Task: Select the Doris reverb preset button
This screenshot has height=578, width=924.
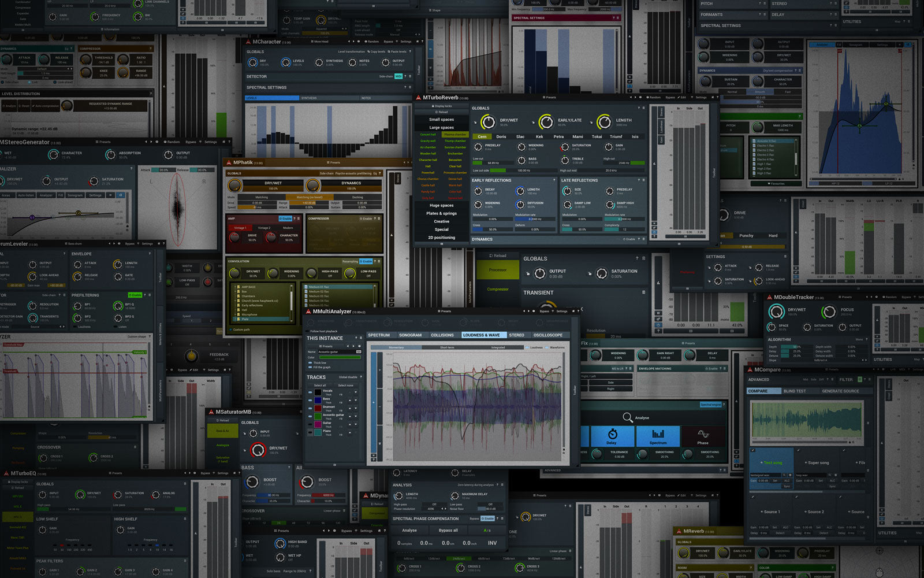Action: pyautogui.click(x=501, y=137)
